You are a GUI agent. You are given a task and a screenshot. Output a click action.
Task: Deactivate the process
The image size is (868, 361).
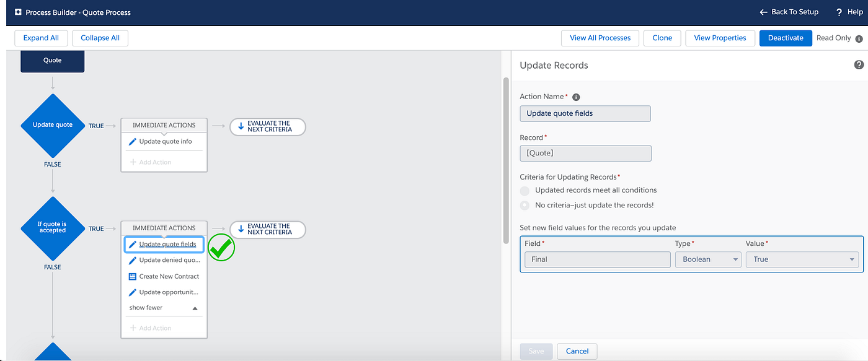click(786, 38)
